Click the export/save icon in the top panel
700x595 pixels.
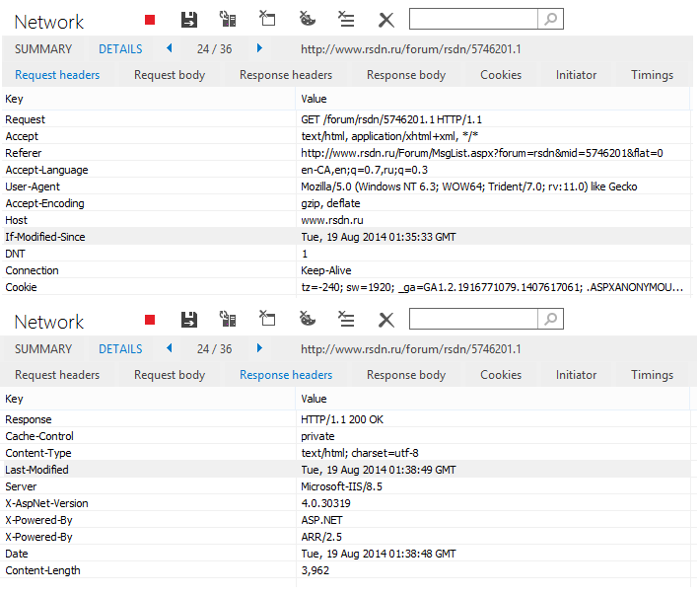(189, 20)
